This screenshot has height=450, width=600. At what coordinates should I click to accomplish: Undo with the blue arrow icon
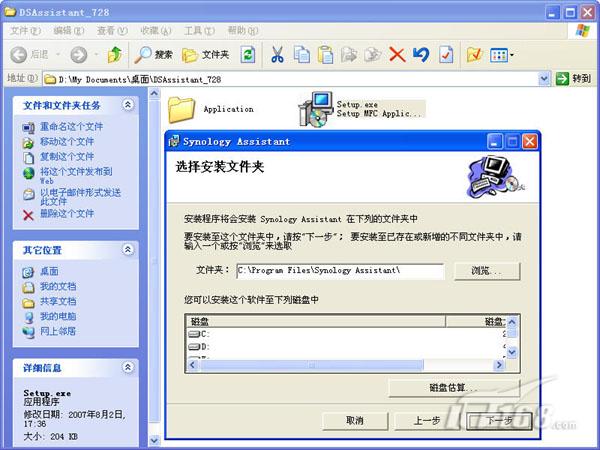pos(421,55)
